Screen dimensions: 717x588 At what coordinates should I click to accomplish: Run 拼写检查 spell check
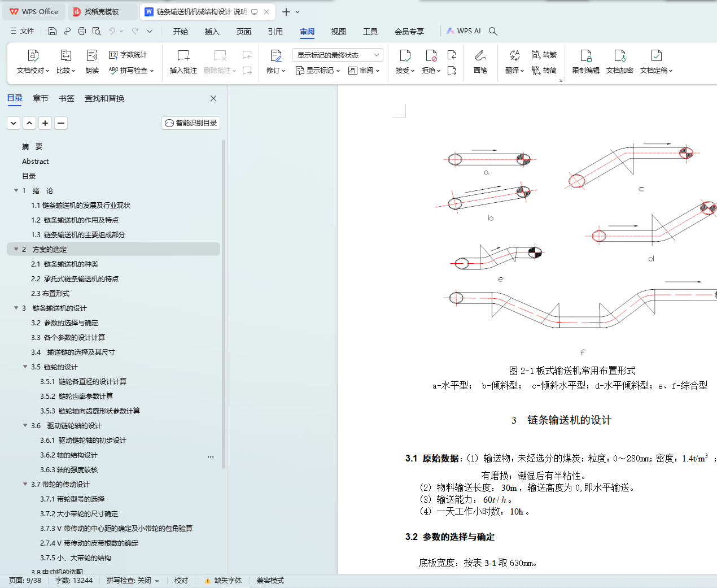coord(131,71)
